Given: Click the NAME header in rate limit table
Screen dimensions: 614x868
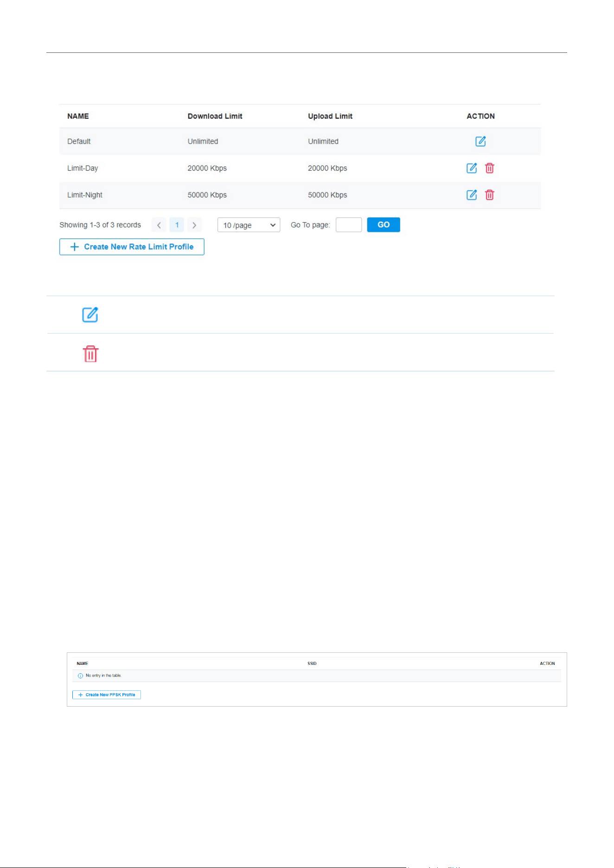Looking at the screenshot, I should coord(78,116).
